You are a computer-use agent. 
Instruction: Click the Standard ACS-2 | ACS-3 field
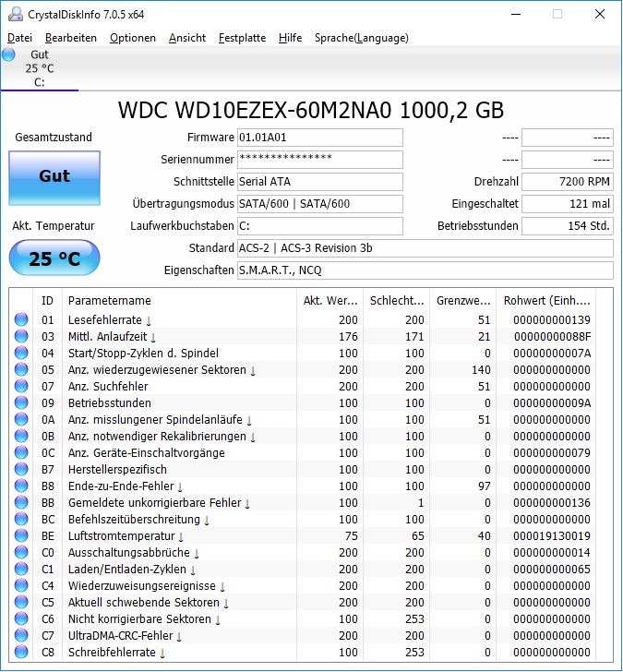tap(425, 248)
